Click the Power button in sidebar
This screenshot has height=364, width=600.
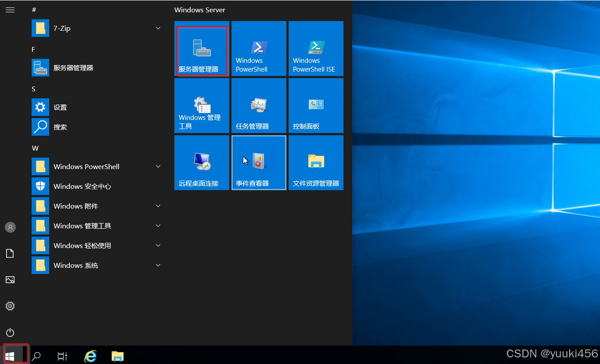(x=10, y=332)
